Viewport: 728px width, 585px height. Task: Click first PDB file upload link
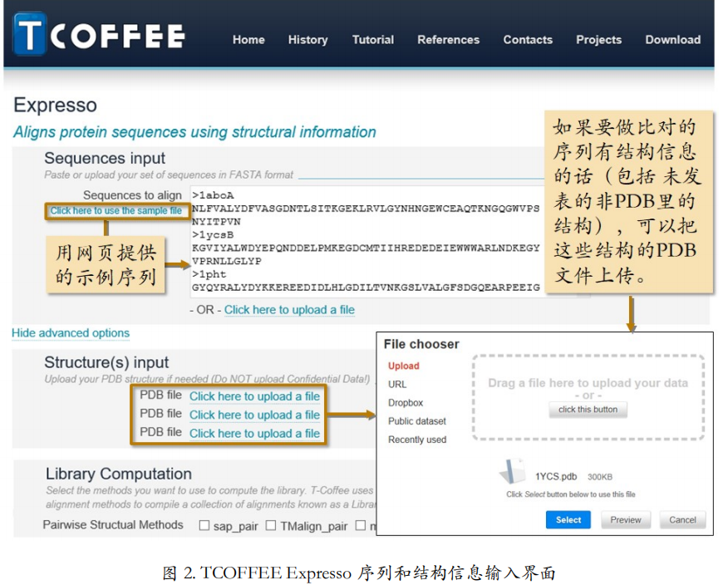click(x=254, y=396)
